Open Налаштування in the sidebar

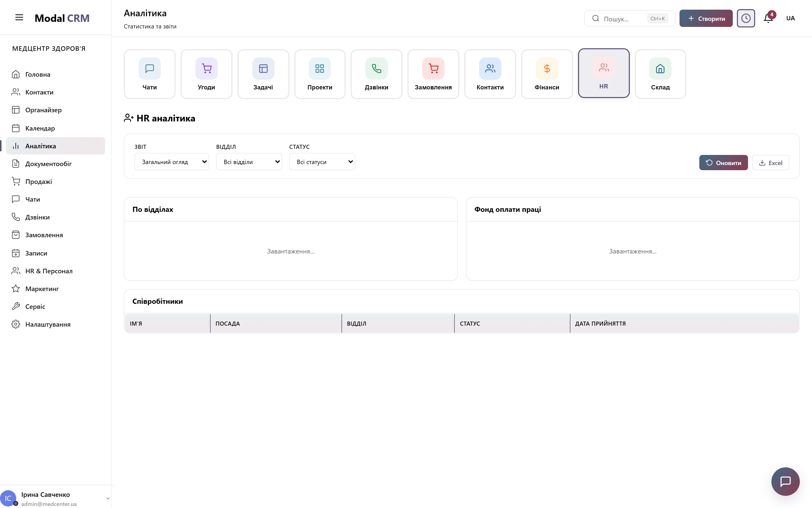pyautogui.click(x=55, y=324)
